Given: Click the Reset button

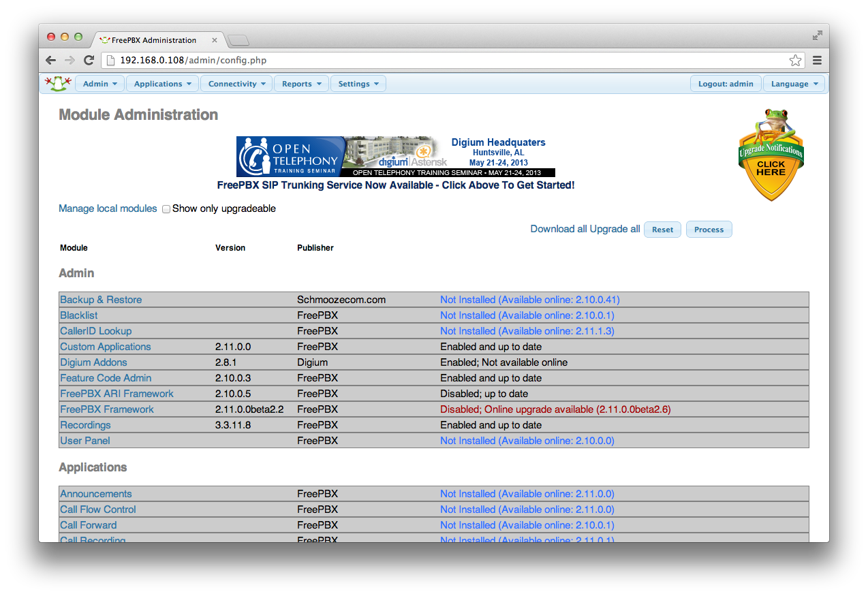Looking at the screenshot, I should [x=662, y=230].
